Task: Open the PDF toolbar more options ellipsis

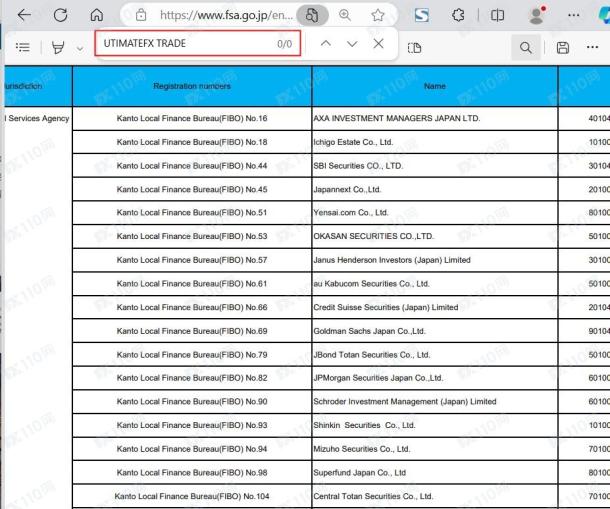Action: coord(592,47)
